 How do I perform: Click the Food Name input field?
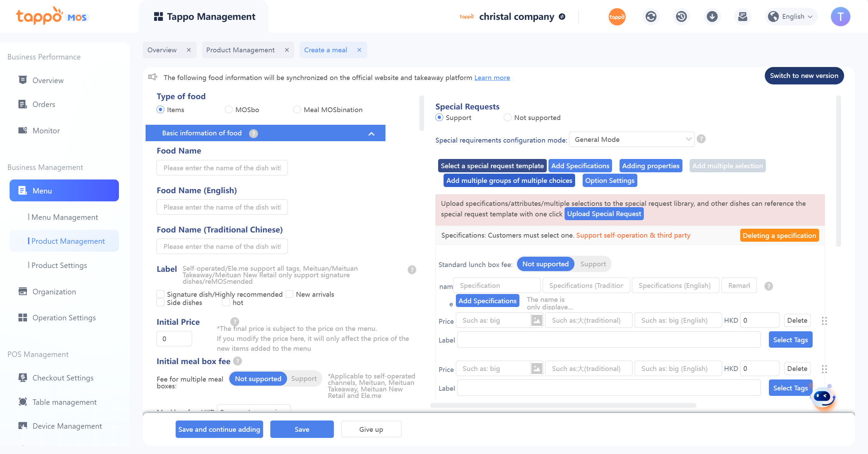point(222,168)
